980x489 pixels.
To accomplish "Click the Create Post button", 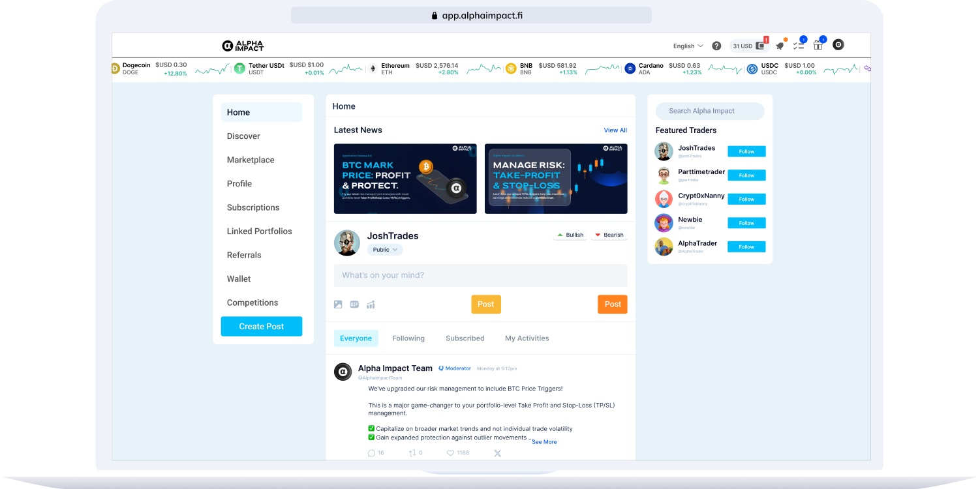I will [x=261, y=327].
